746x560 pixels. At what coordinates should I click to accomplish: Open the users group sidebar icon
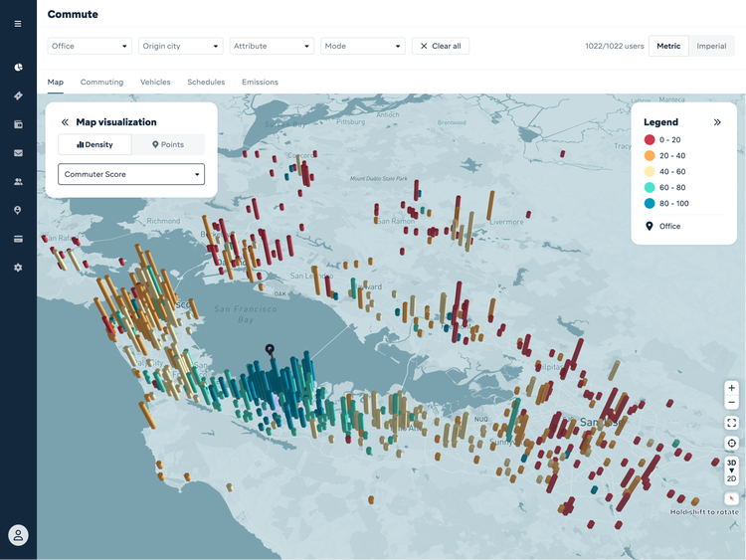(18, 182)
